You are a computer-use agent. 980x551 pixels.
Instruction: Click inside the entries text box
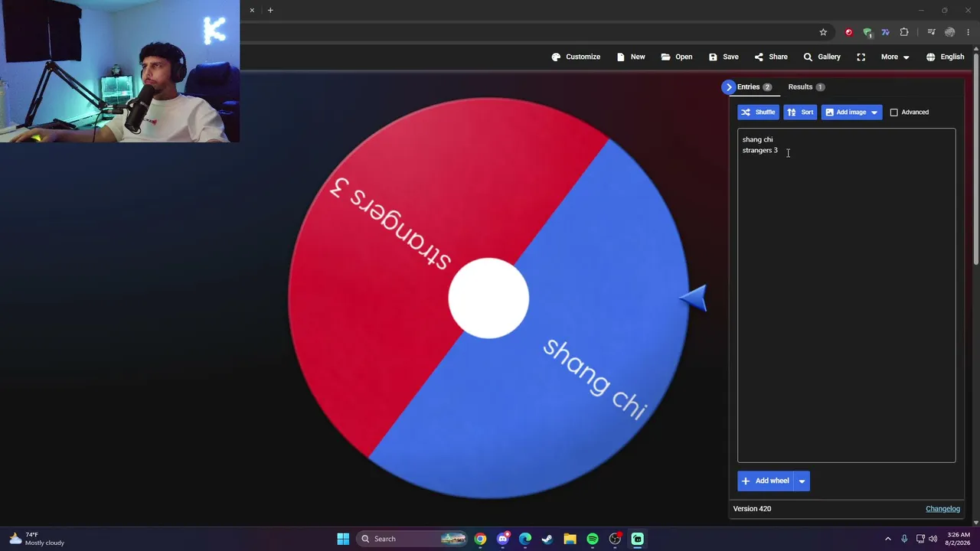tap(846, 295)
